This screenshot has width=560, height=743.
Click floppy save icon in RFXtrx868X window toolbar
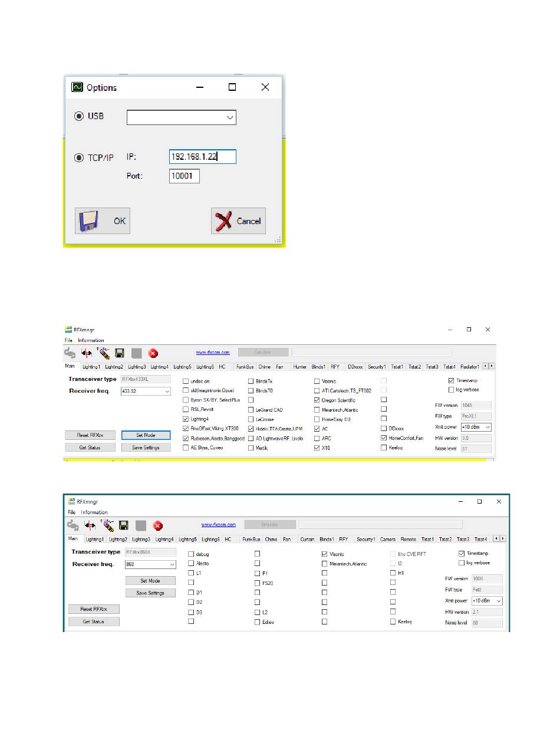(x=124, y=525)
